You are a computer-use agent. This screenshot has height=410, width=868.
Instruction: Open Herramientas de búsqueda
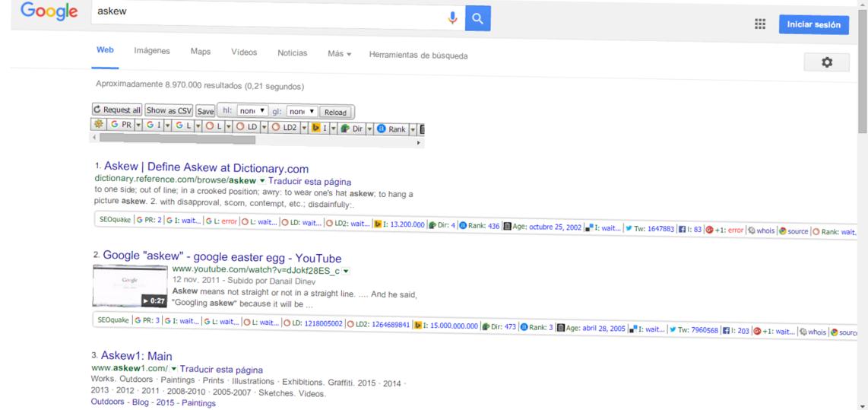(419, 56)
